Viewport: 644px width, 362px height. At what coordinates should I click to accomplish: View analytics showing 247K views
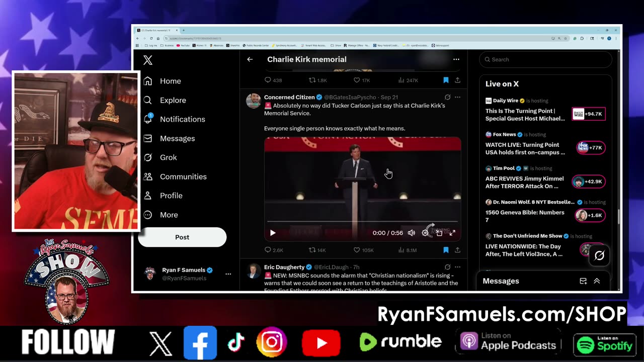click(408, 80)
